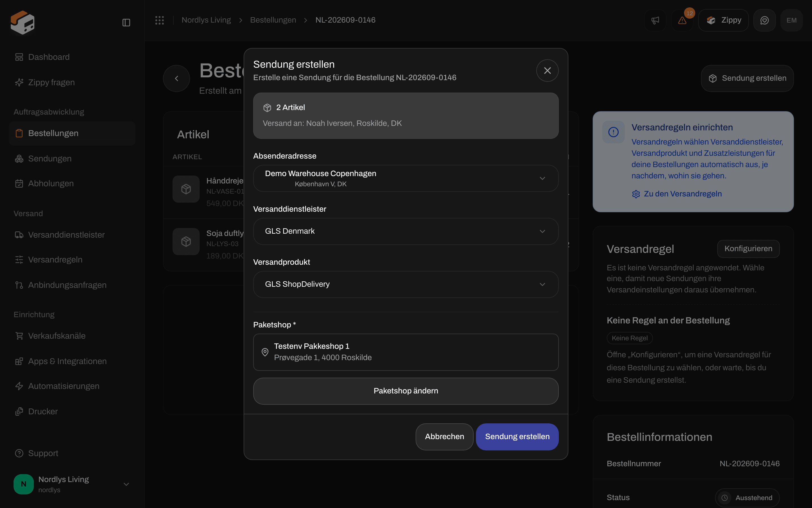This screenshot has width=812, height=508.
Task: Follow the Zu den Versandregeln link
Action: pos(677,194)
